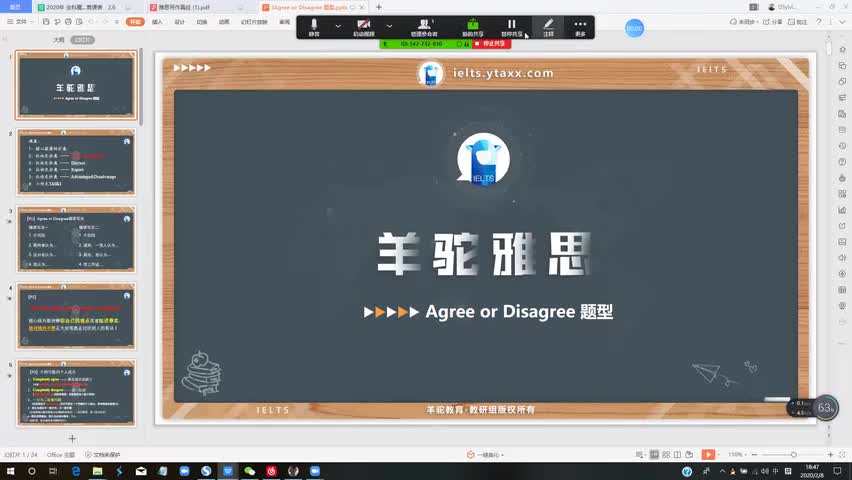This screenshot has height=480, width=852.
Task: Click the blue 00:00 timer circle
Action: (x=634, y=28)
